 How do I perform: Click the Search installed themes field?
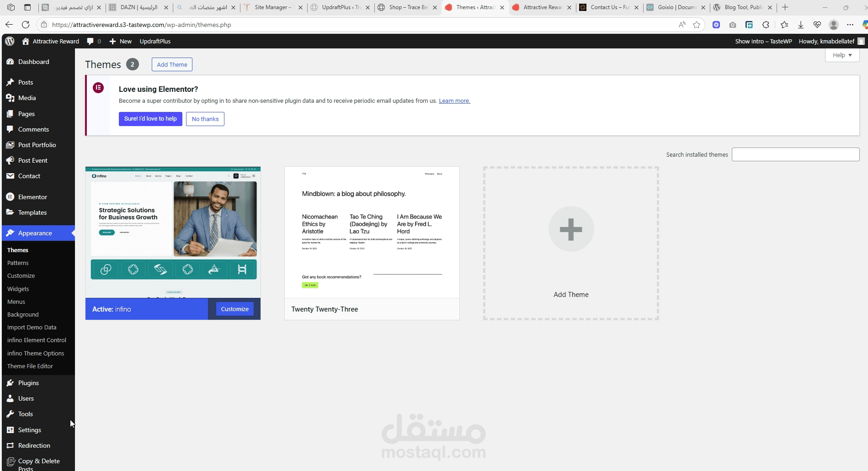coord(795,154)
